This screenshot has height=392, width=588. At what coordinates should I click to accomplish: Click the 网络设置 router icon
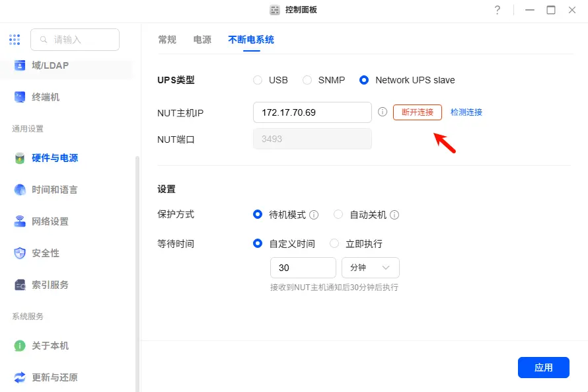click(x=20, y=221)
